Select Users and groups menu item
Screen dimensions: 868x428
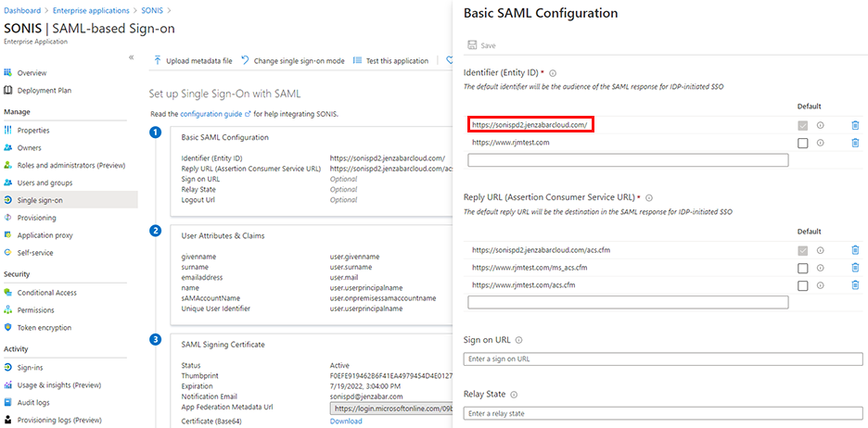pos(45,183)
